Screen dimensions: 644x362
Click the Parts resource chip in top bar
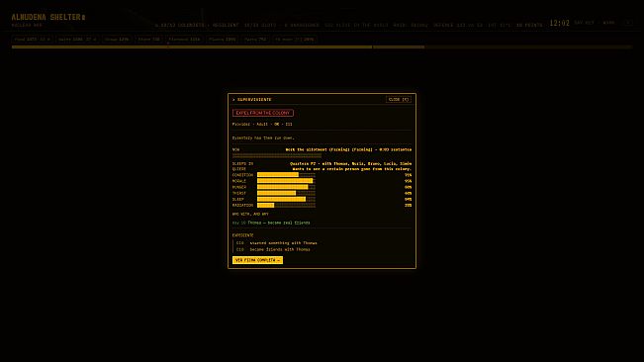[x=255, y=40]
